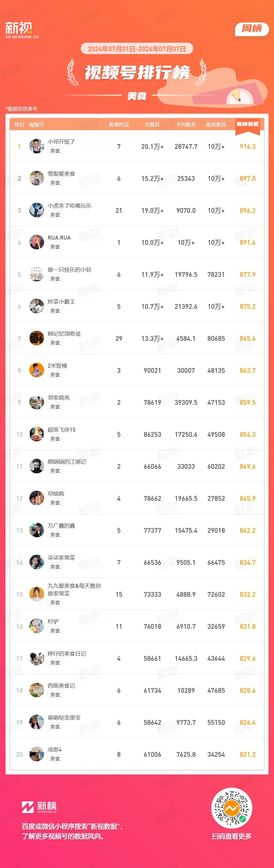Click the 平均推荐 column header

pyautogui.click(x=186, y=125)
